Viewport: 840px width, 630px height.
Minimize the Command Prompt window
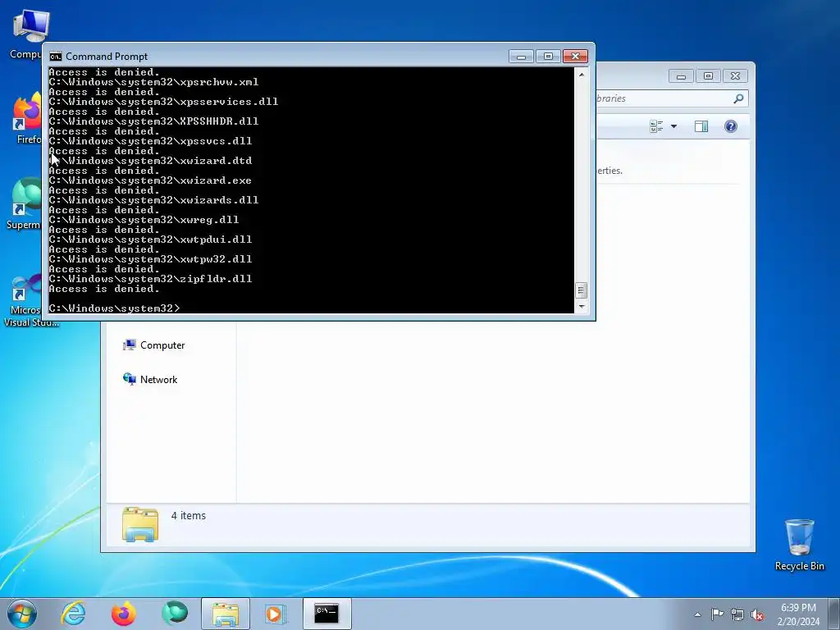tap(521, 57)
